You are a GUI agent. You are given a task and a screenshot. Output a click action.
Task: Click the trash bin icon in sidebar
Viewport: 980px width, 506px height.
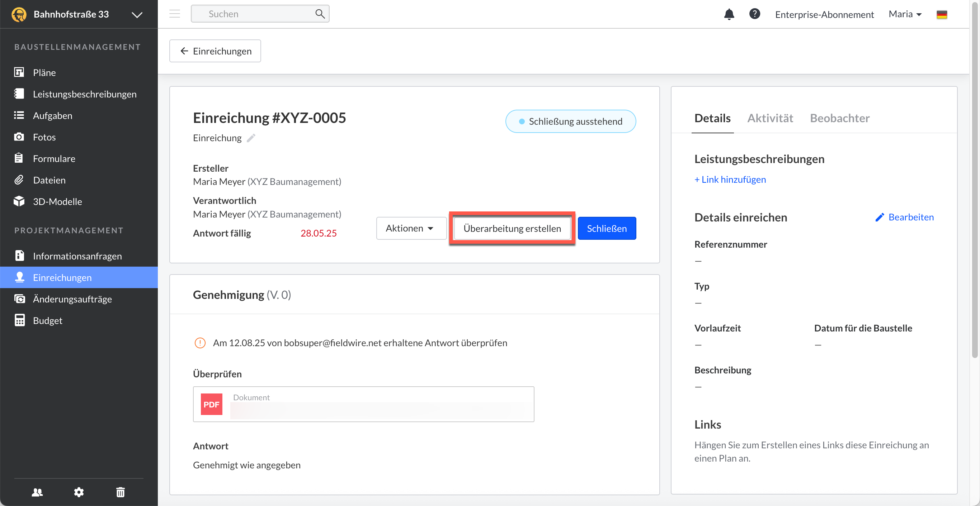pyautogui.click(x=120, y=492)
